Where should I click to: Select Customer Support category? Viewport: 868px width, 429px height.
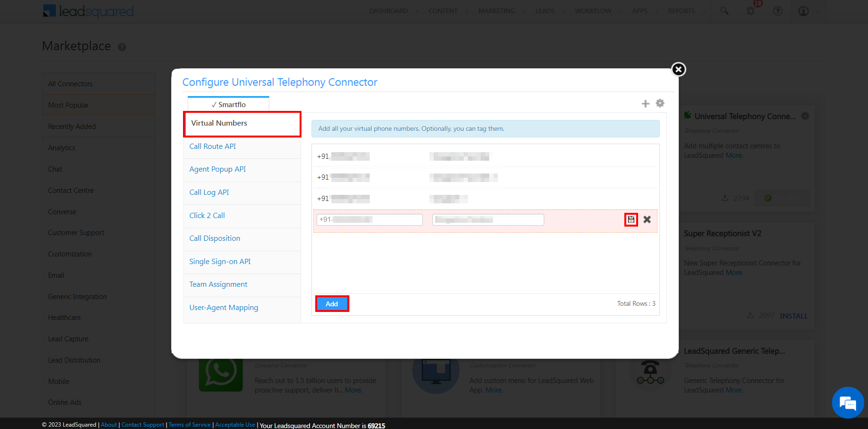click(x=99, y=233)
